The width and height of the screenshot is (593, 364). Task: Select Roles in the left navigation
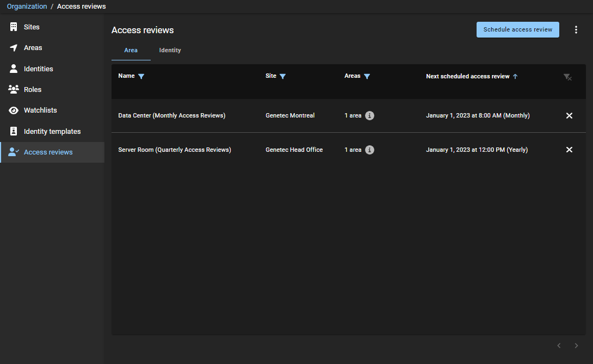33,90
